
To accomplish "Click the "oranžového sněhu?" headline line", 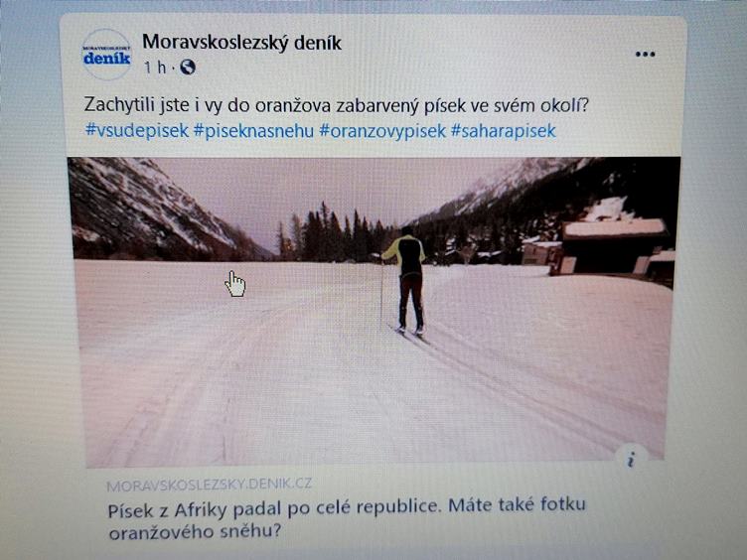I will 196,531.
